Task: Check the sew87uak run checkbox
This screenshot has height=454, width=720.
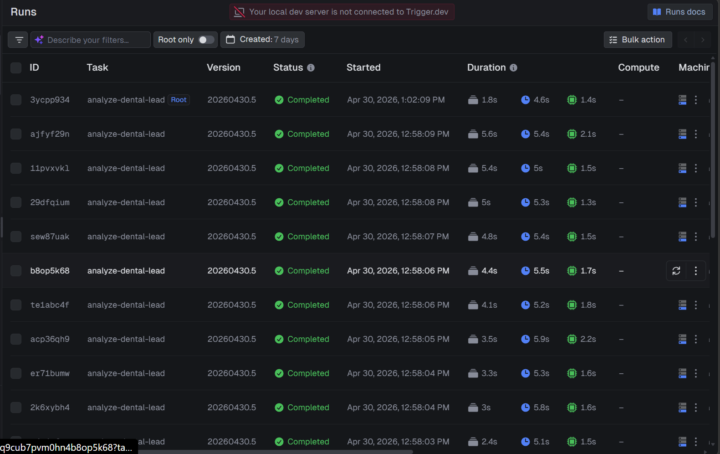Action: click(16, 236)
